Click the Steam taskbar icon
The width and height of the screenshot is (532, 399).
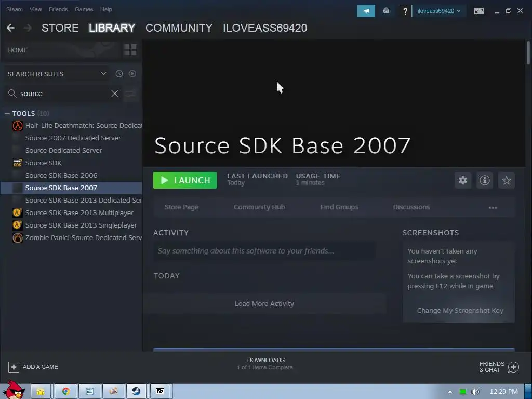(137, 392)
